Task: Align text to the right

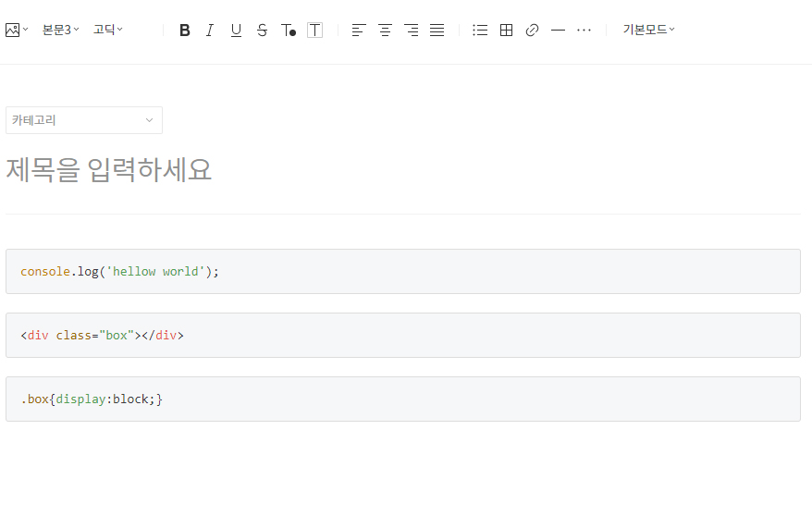Action: click(x=412, y=31)
